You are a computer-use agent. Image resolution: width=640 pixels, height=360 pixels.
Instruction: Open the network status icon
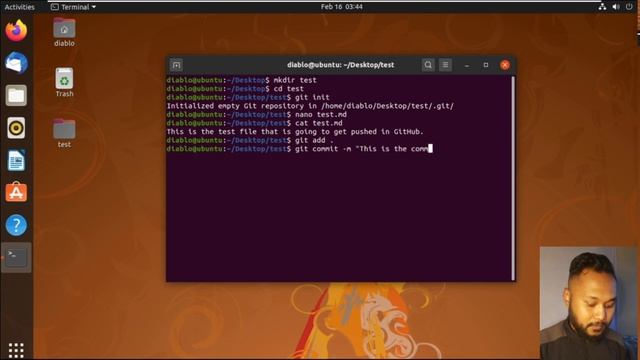[x=602, y=7]
